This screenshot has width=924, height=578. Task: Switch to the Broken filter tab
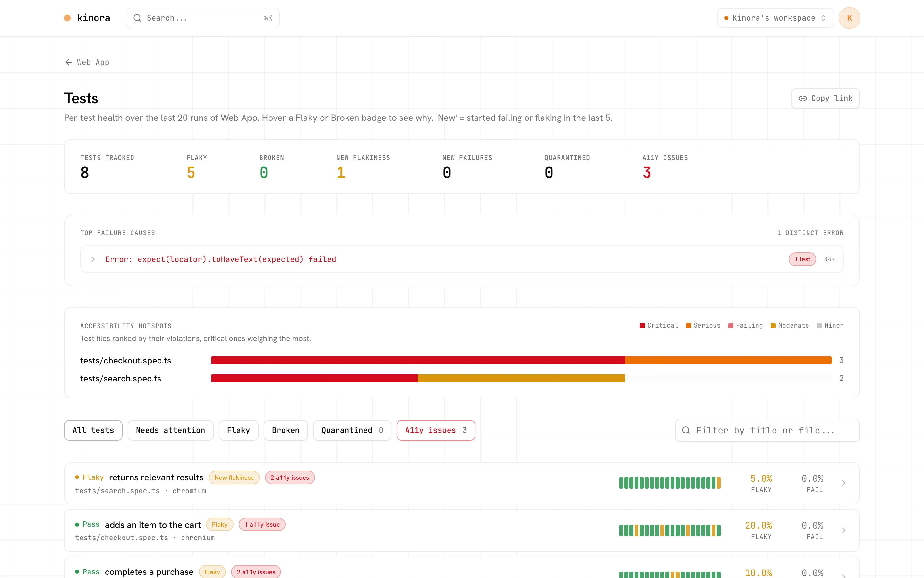(x=286, y=430)
